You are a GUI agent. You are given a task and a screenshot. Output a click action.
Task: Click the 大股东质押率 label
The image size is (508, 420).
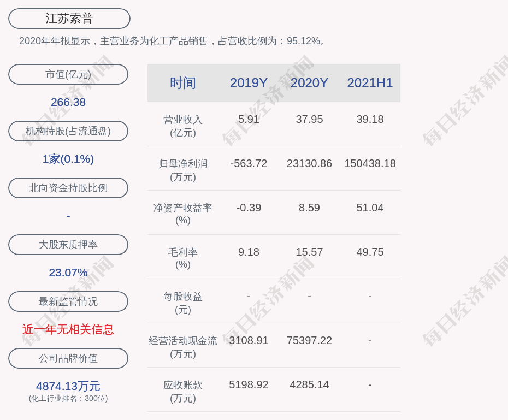pyautogui.click(x=68, y=245)
